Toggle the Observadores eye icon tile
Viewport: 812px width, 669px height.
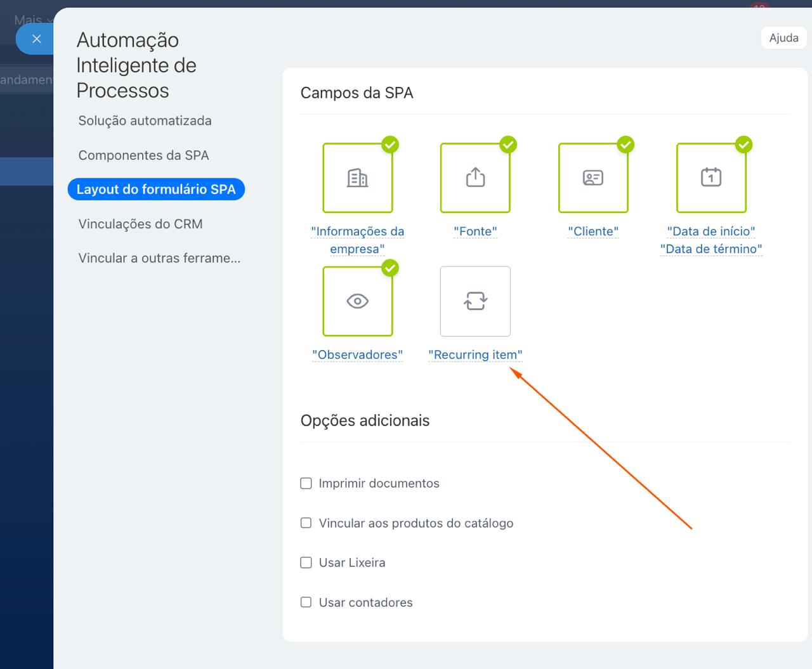click(x=358, y=301)
